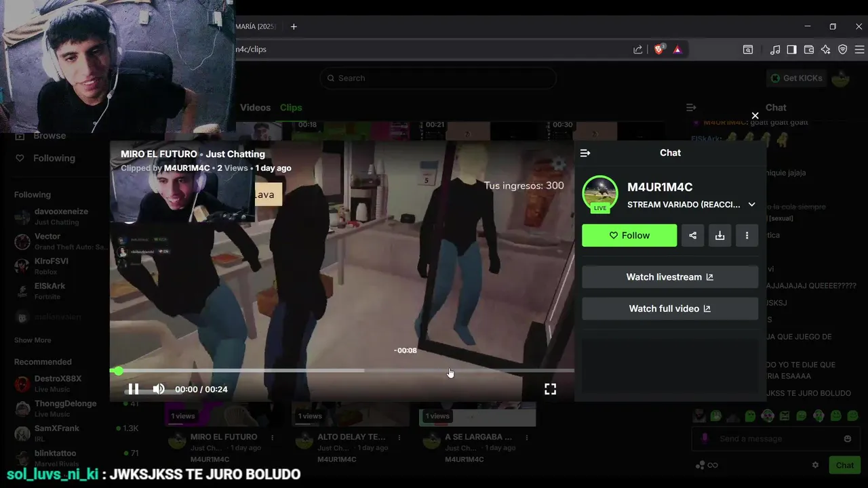
Task: Mute the clip volume
Action: point(159,389)
